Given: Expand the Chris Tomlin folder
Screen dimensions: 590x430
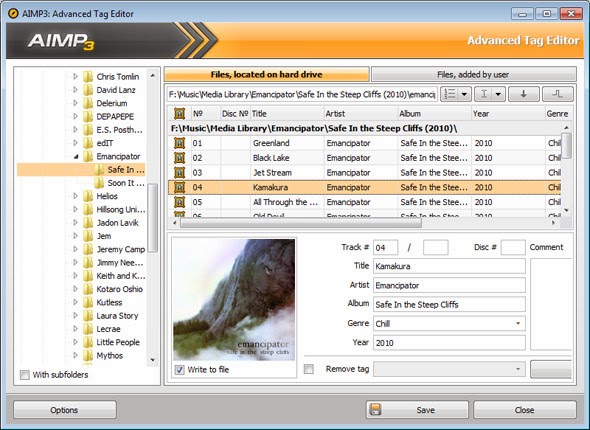Looking at the screenshot, I should pyautogui.click(x=75, y=76).
